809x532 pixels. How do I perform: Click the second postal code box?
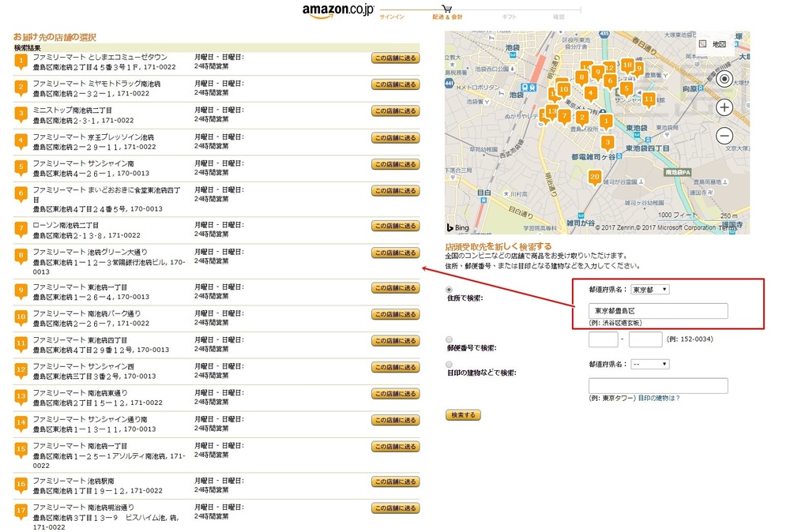click(x=645, y=339)
